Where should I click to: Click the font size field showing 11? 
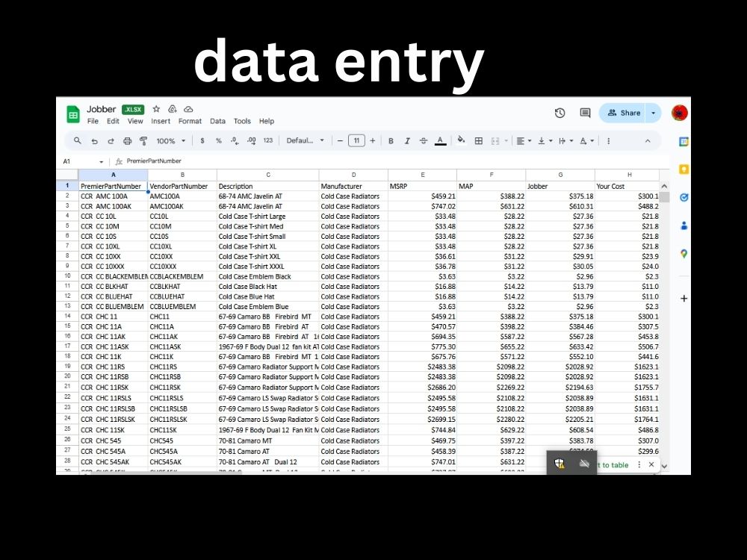[x=356, y=141]
